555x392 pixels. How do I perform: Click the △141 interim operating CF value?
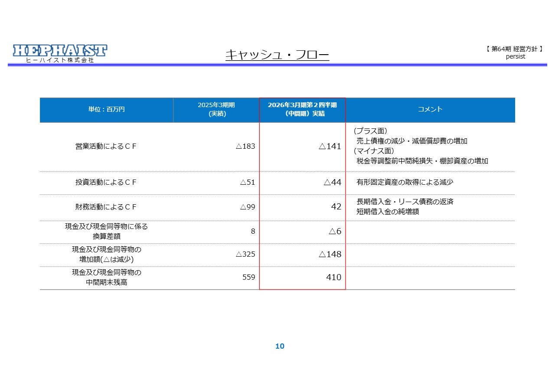[x=330, y=147]
